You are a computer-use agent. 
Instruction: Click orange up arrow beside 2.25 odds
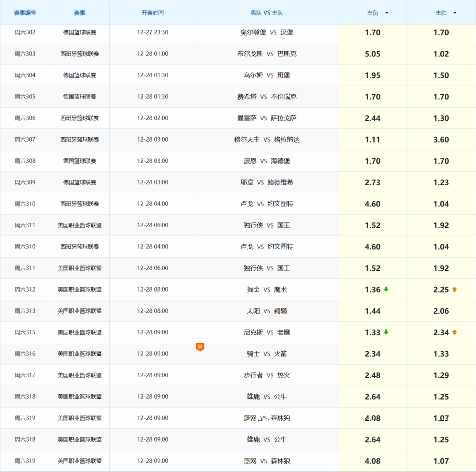click(454, 289)
